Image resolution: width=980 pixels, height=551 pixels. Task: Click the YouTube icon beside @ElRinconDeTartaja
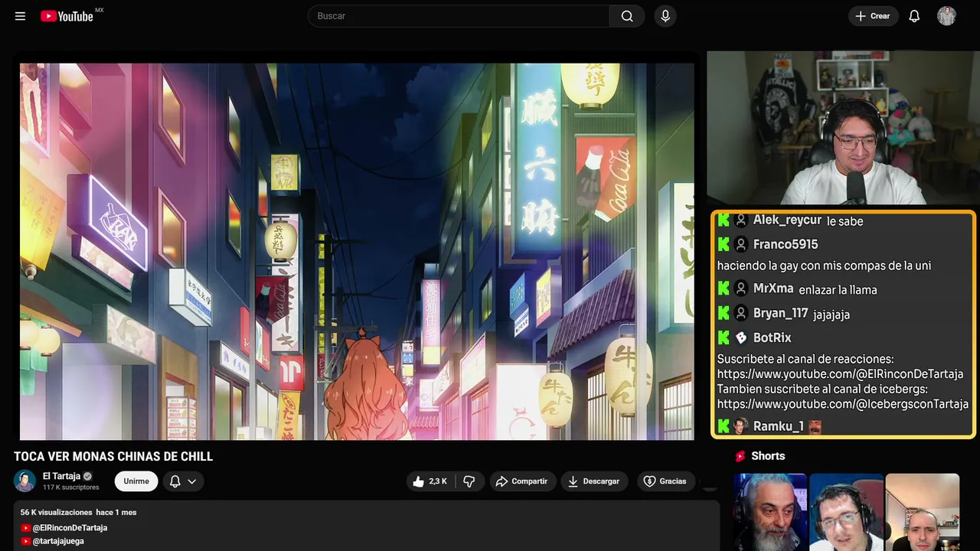coord(26,528)
